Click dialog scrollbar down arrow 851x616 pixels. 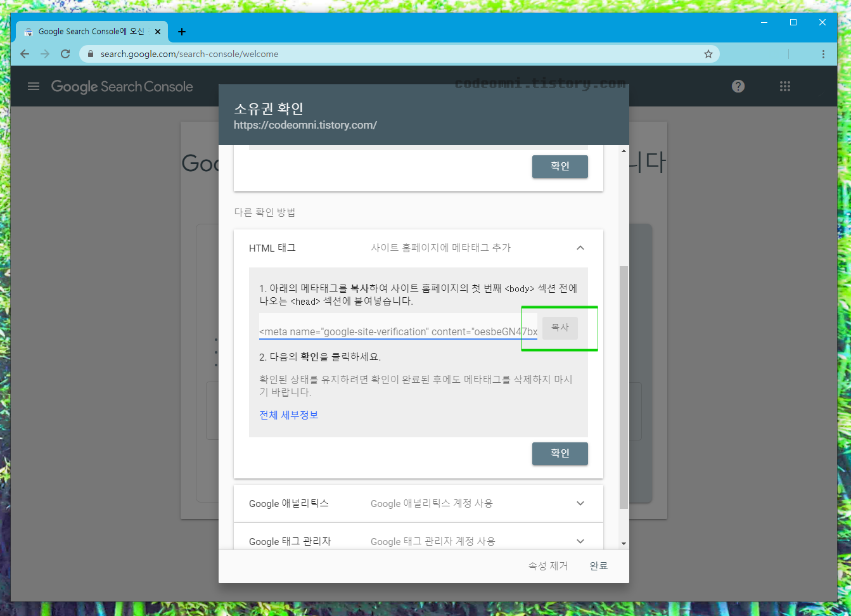(x=624, y=544)
